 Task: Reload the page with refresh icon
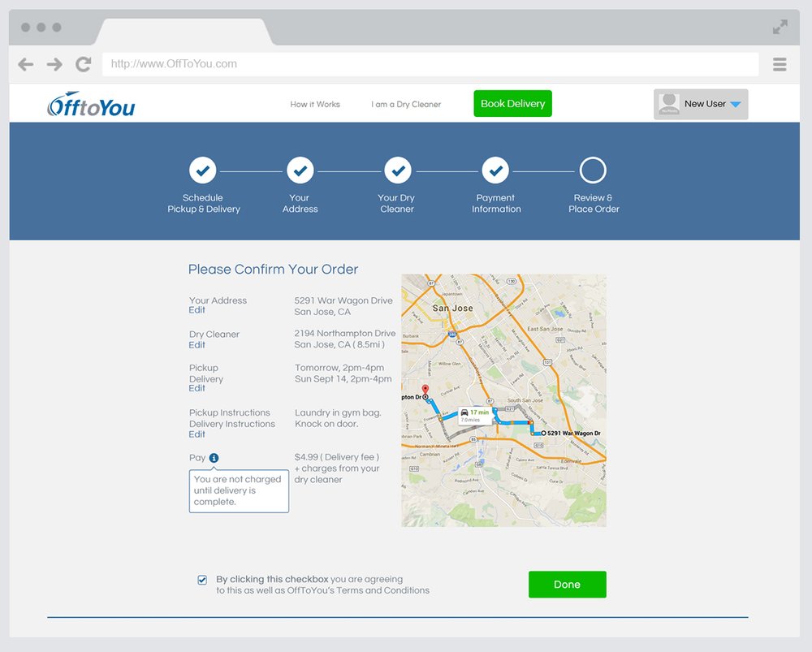click(83, 64)
